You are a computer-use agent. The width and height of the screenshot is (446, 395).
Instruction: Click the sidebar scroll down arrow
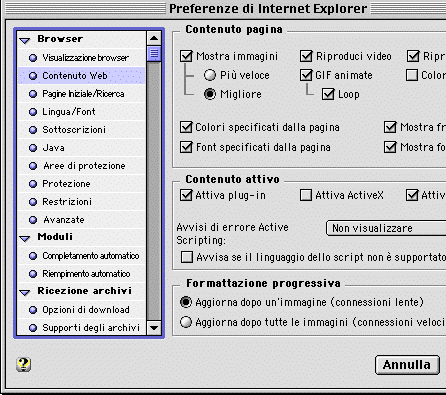(x=154, y=328)
